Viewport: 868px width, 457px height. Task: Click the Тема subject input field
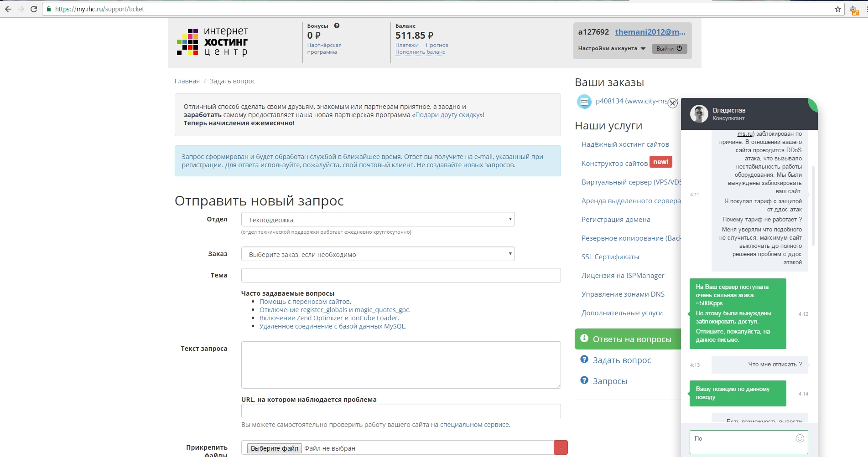click(401, 275)
